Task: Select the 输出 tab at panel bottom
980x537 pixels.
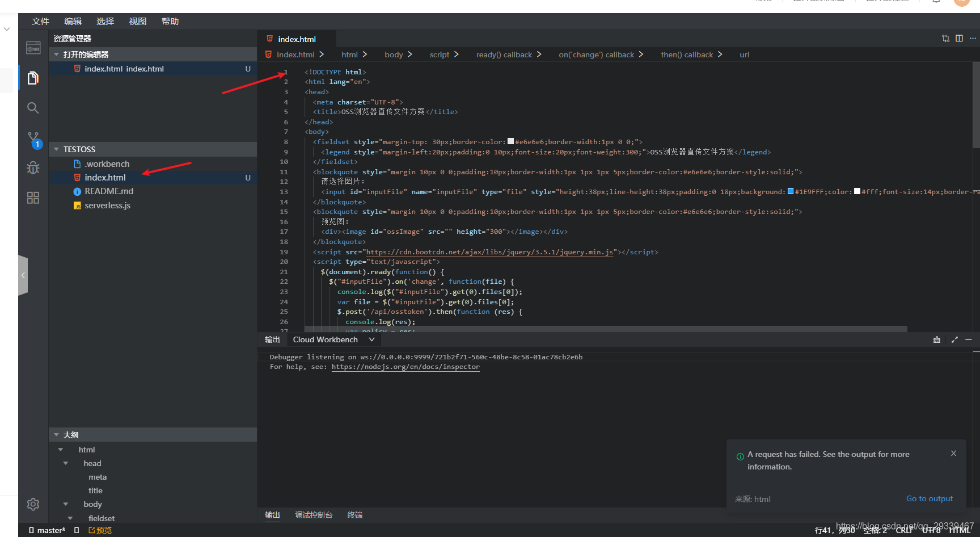Action: (272, 515)
